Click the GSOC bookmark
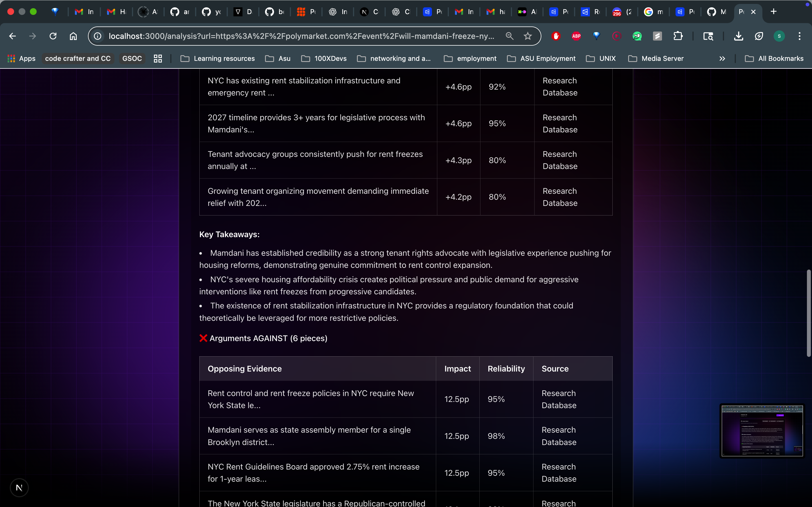Image resolution: width=812 pixels, height=507 pixels. pyautogui.click(x=132, y=58)
